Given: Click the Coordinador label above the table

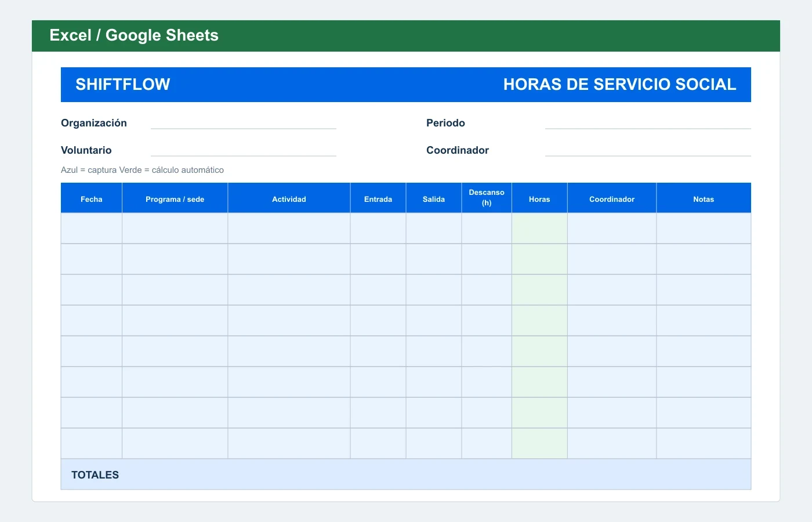Looking at the screenshot, I should click(458, 150).
